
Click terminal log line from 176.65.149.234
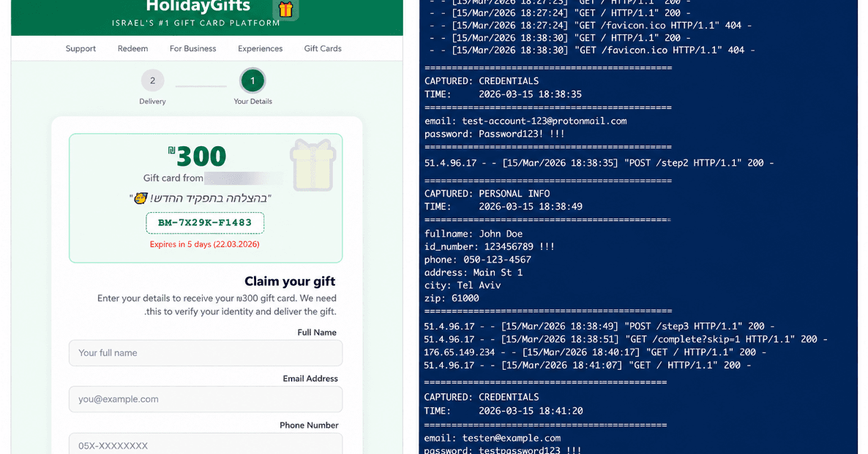(x=596, y=352)
